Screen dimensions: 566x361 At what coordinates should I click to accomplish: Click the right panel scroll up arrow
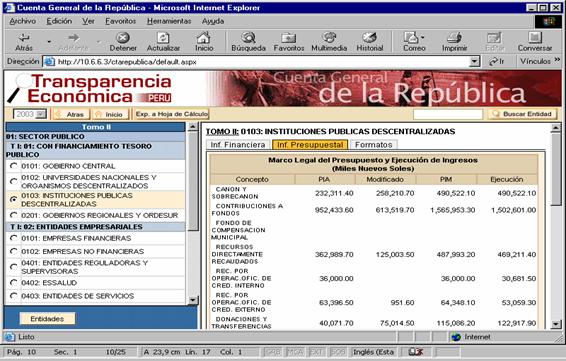point(556,127)
